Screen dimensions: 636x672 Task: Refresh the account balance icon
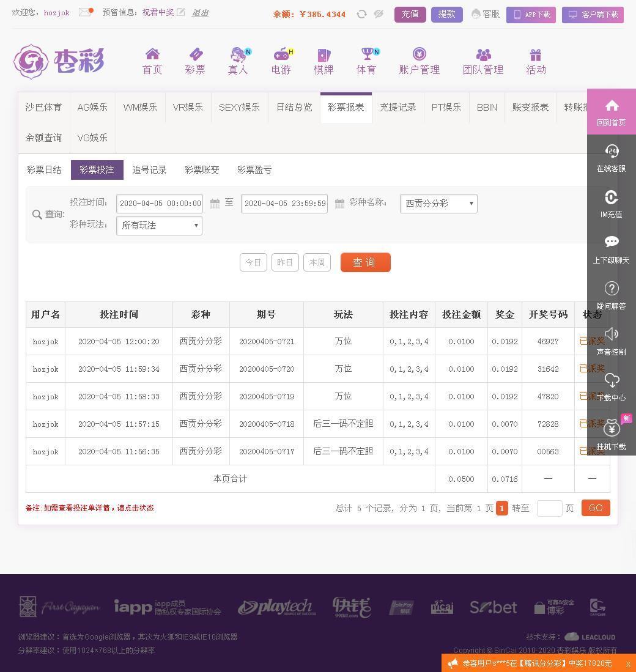pos(361,14)
